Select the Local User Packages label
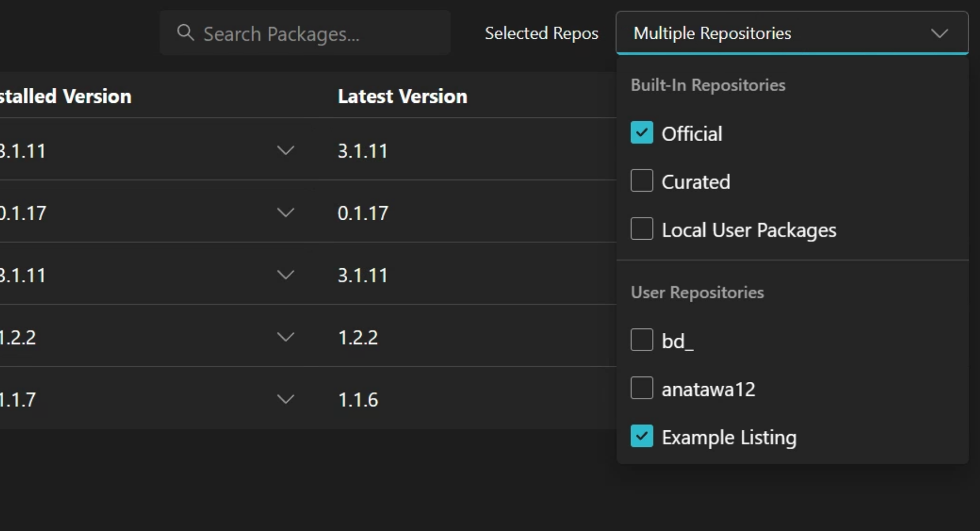The height and width of the screenshot is (531, 980). [x=749, y=230]
